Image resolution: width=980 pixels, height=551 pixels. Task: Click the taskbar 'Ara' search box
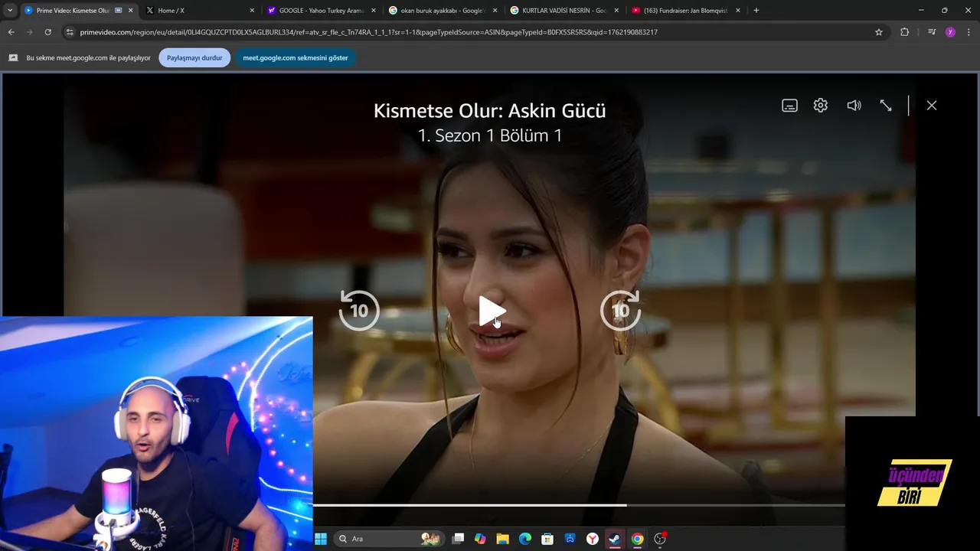click(389, 539)
